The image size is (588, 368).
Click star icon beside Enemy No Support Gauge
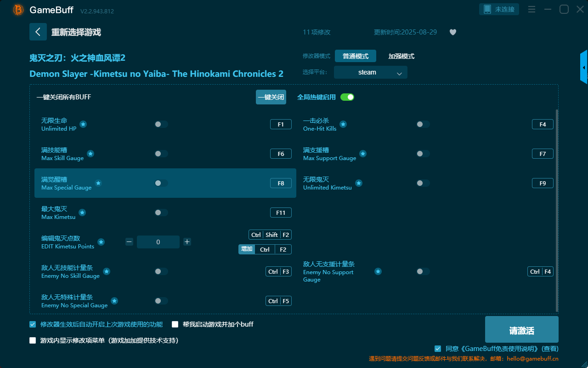point(378,271)
